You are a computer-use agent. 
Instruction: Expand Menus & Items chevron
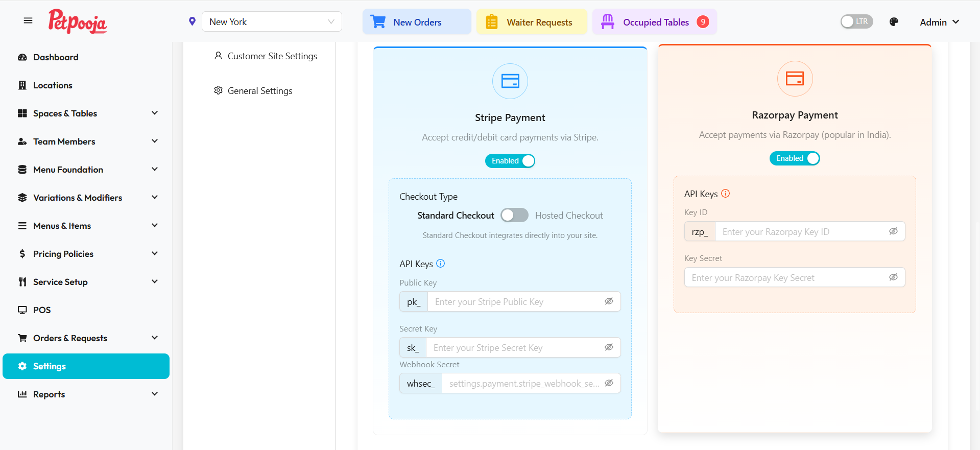pos(155,226)
